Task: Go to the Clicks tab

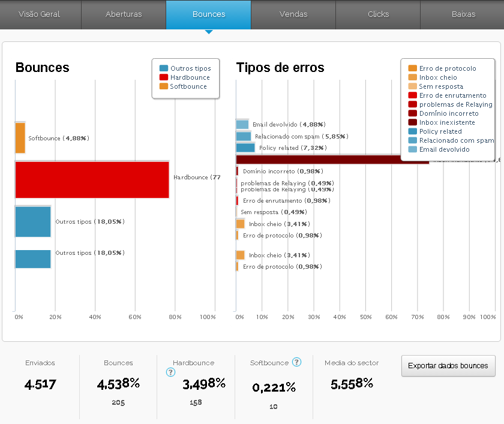Action: click(378, 14)
